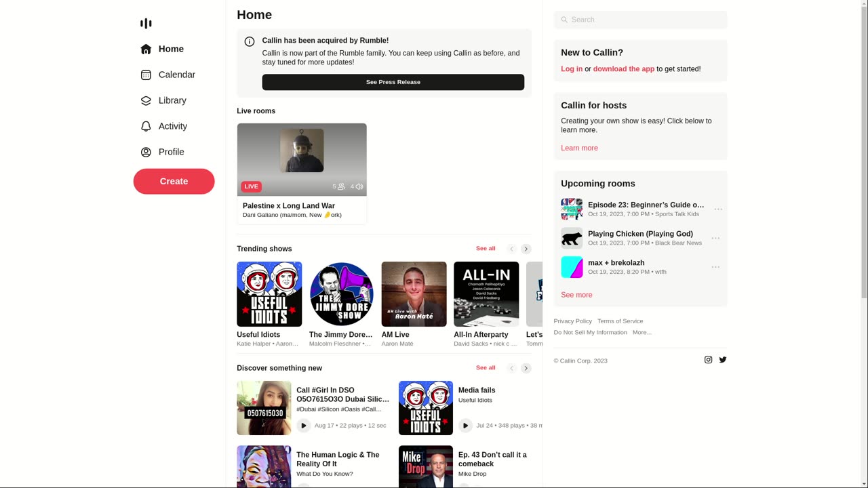Play the Call #Girl In DSO episode
Image resolution: width=868 pixels, height=488 pixels.
303,426
